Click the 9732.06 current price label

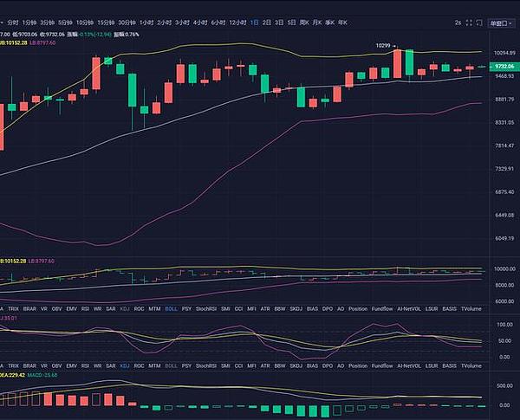point(503,67)
